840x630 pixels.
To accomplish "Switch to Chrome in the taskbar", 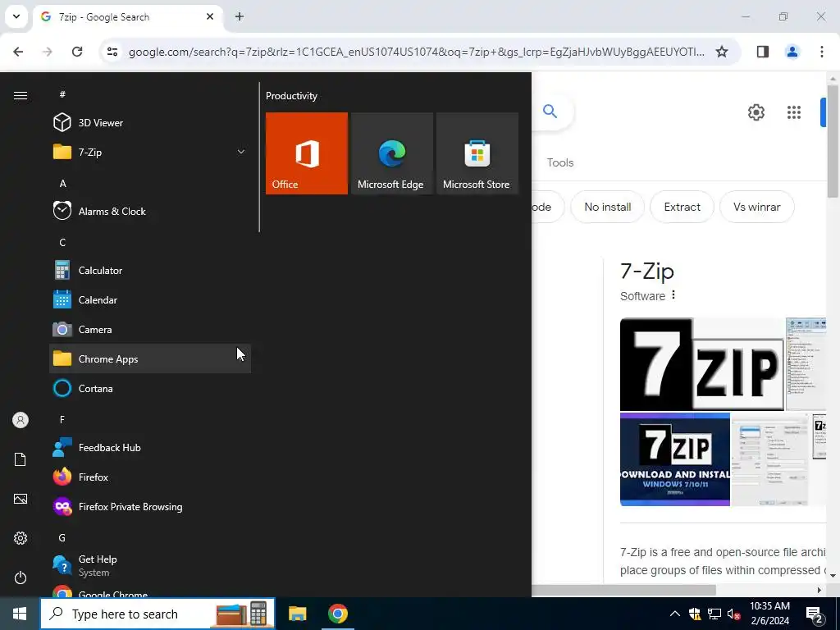I will pos(337,614).
